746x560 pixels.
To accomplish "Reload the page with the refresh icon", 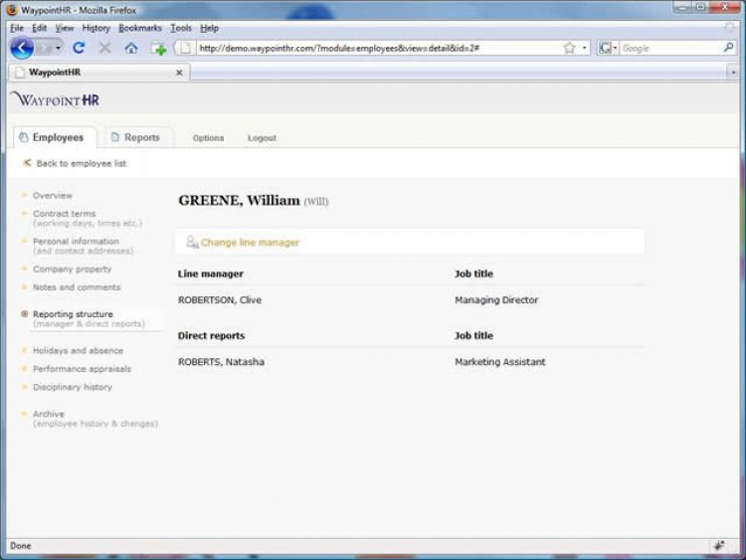I will [x=79, y=48].
